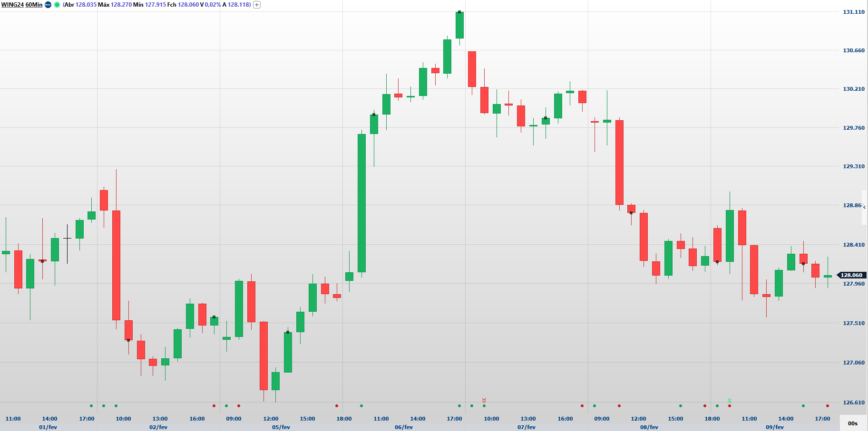Click the 126.610 price axis label

[854, 402]
